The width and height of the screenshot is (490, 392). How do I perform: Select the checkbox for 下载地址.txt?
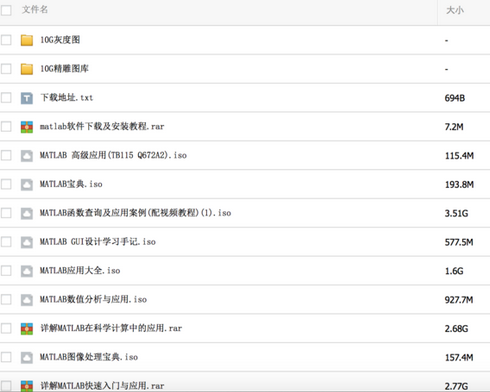tap(6, 98)
